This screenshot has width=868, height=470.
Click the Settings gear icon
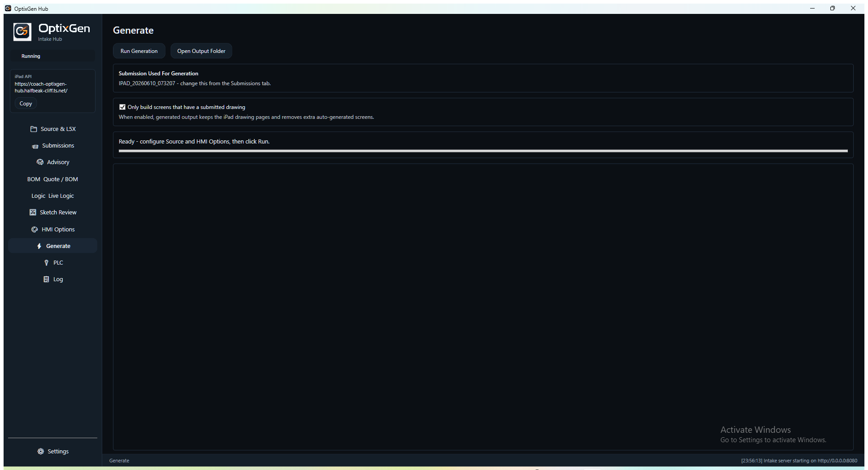(x=41, y=452)
